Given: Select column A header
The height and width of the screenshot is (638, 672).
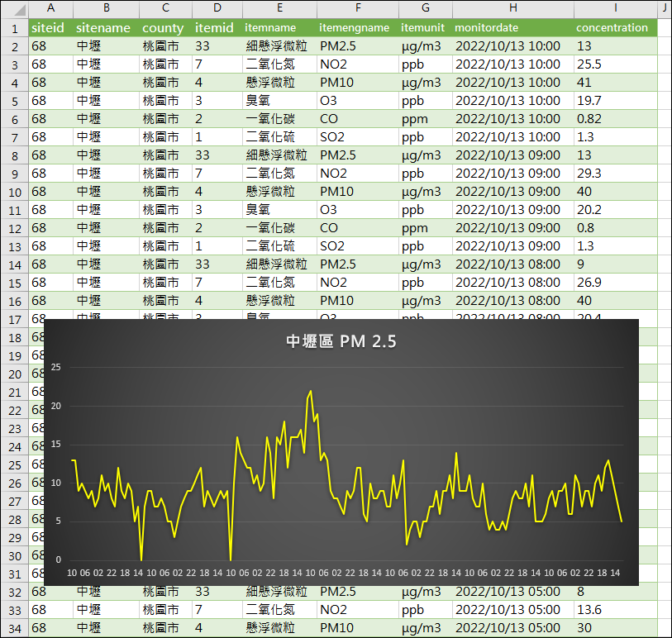Looking at the screenshot, I should [50, 9].
